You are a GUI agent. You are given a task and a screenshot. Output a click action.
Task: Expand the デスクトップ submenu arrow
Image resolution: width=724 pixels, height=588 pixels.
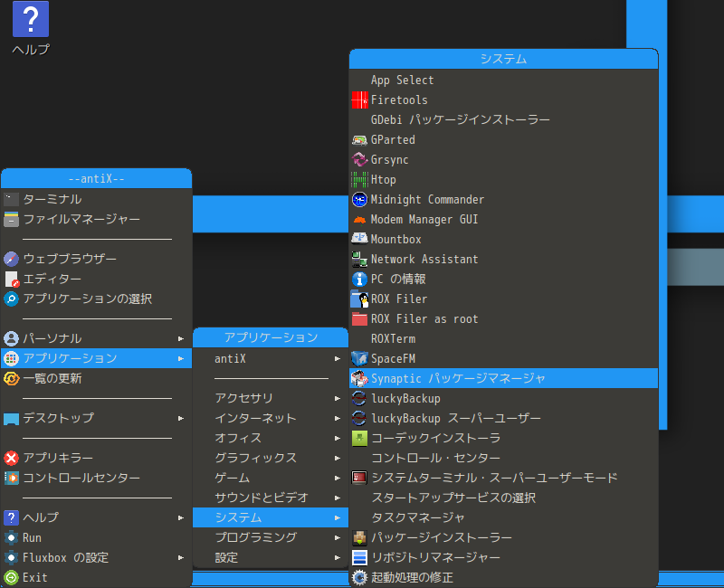tap(181, 418)
